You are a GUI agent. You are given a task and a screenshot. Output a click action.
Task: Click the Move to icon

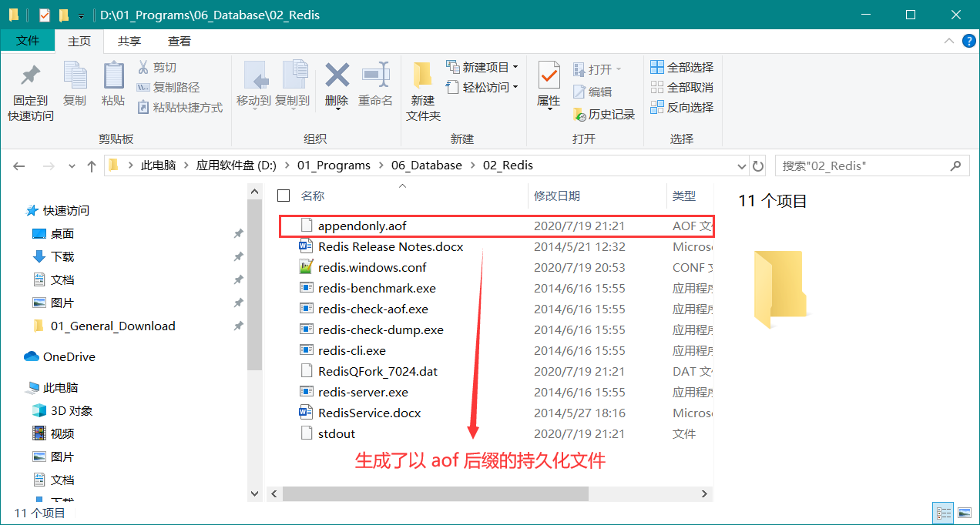coord(253,77)
